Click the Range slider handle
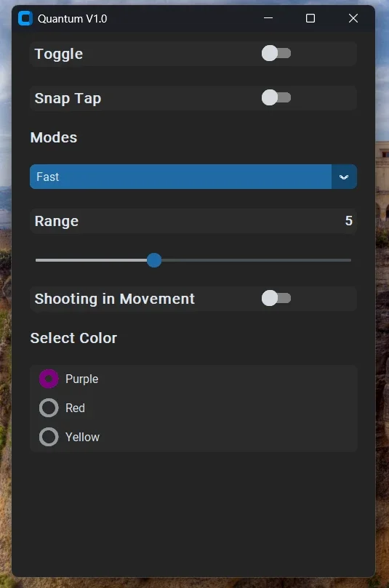Screen dimensions: 389x588 [154, 260]
